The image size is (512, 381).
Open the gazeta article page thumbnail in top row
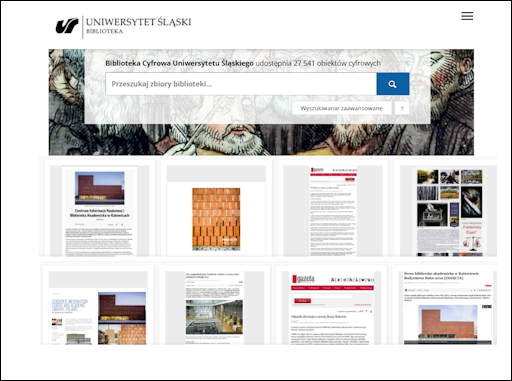pyautogui.click(x=333, y=211)
